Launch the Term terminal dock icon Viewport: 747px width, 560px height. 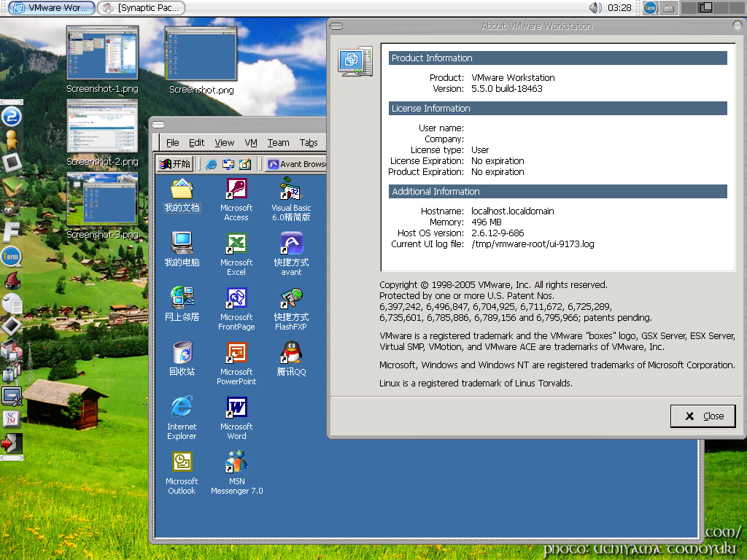pos(12,257)
